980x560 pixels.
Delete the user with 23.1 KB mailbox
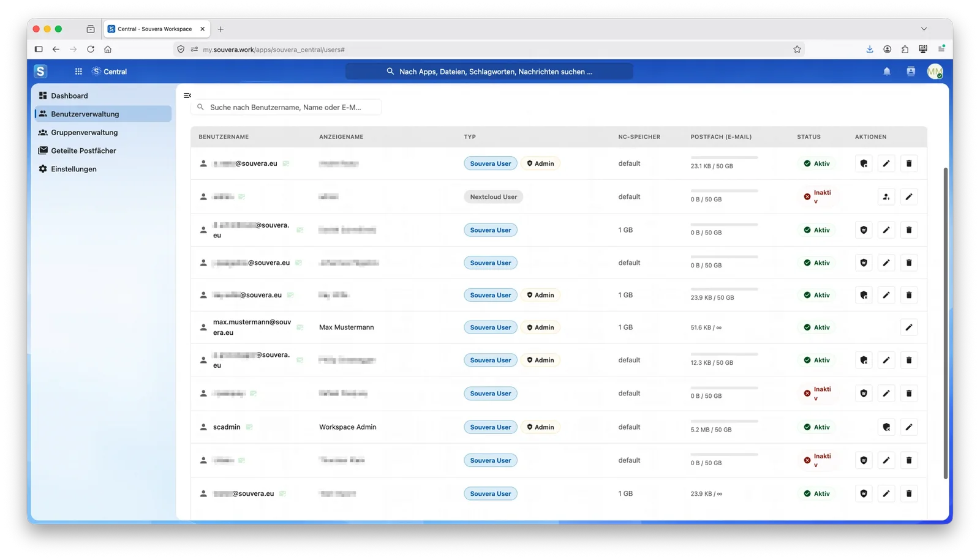click(x=909, y=163)
